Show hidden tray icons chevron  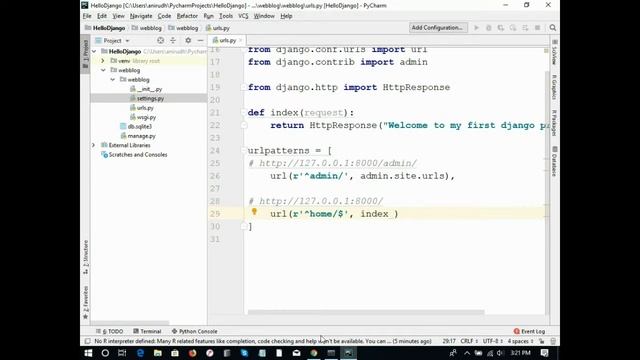(x=467, y=353)
